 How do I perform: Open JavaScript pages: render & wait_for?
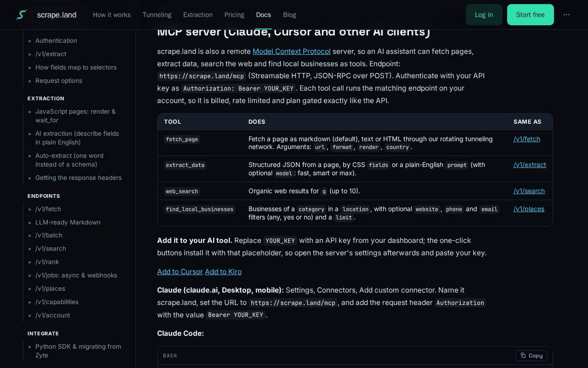click(x=75, y=115)
